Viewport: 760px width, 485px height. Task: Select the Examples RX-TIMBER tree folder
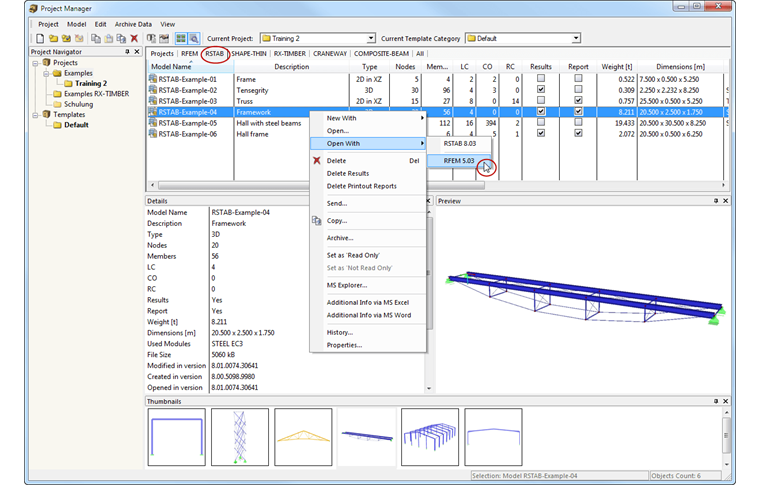pyautogui.click(x=91, y=94)
